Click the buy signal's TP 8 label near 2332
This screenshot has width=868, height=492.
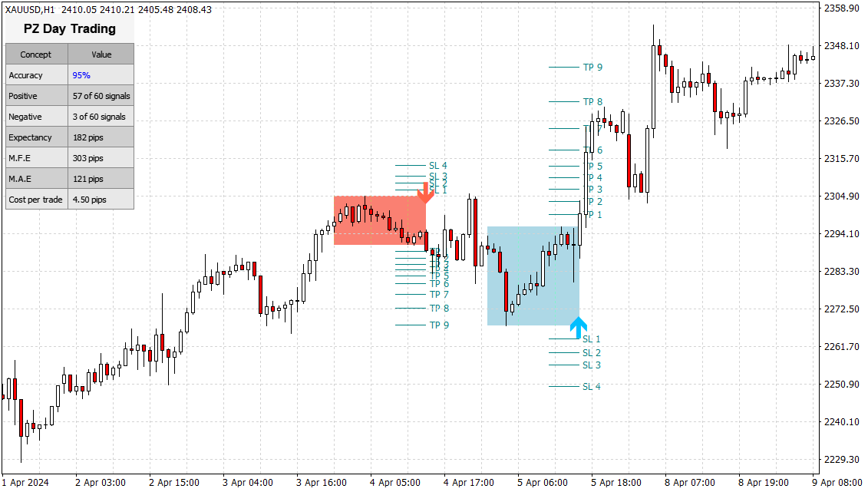593,102
